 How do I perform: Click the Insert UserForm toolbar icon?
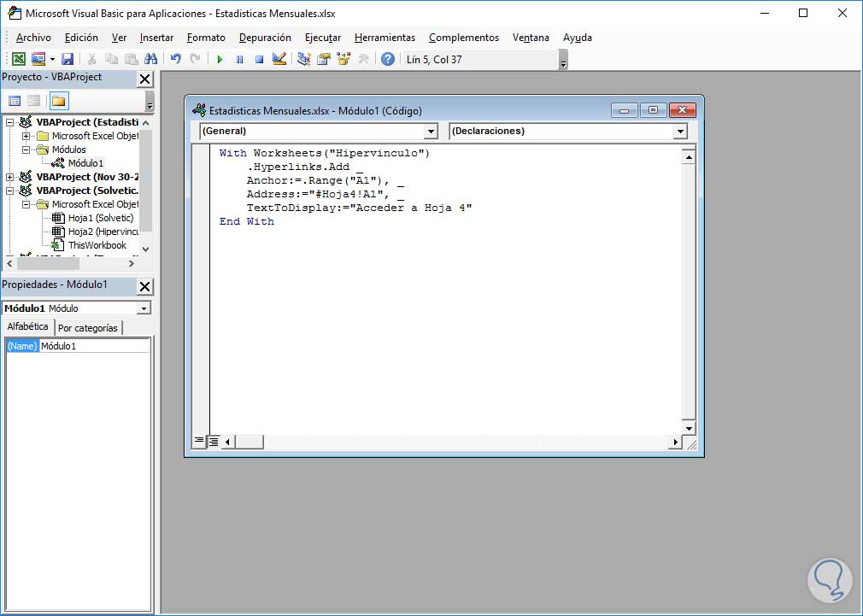38,59
